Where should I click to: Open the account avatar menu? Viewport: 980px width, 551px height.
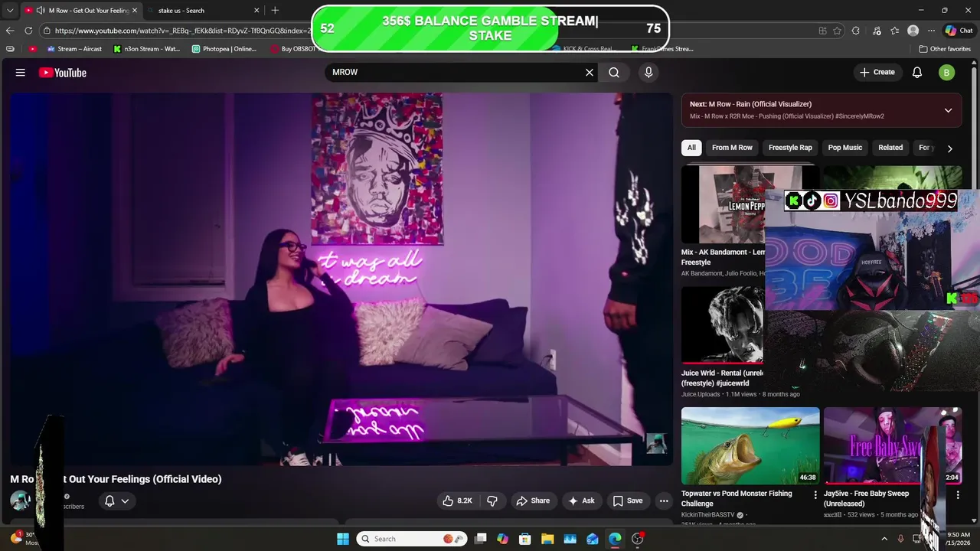pyautogui.click(x=946, y=73)
